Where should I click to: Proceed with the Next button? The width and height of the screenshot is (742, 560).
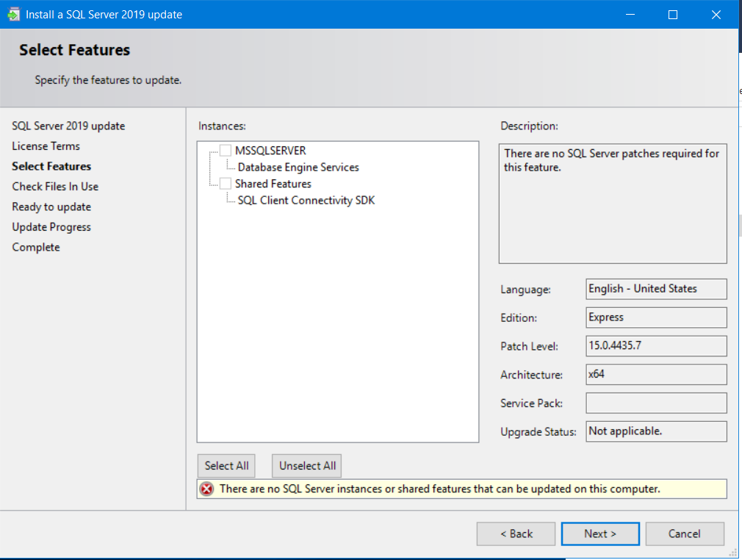600,534
